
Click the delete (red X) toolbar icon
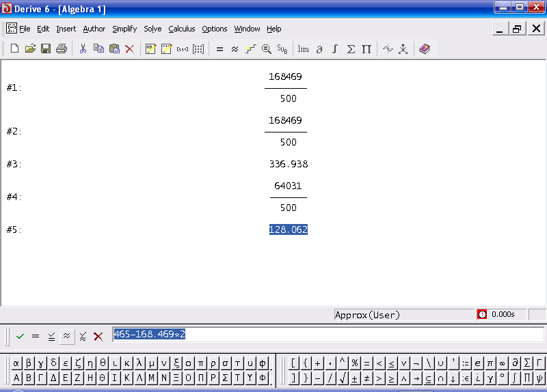pyautogui.click(x=130, y=48)
